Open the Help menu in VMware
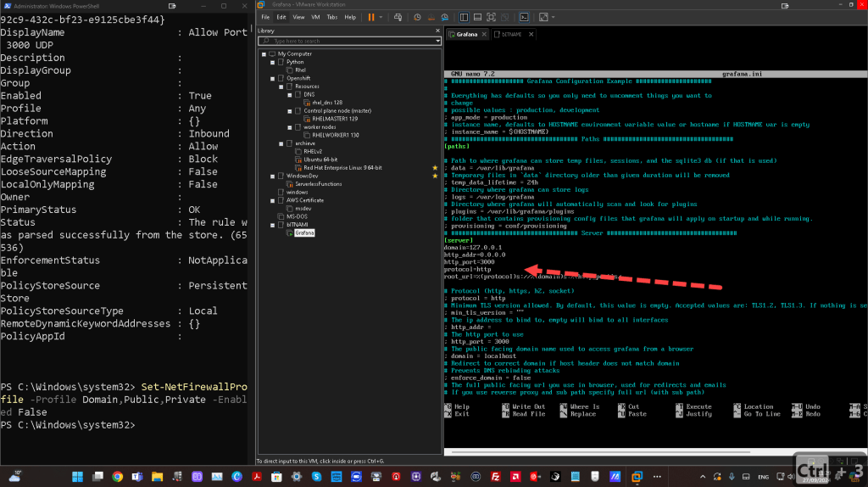 (350, 17)
